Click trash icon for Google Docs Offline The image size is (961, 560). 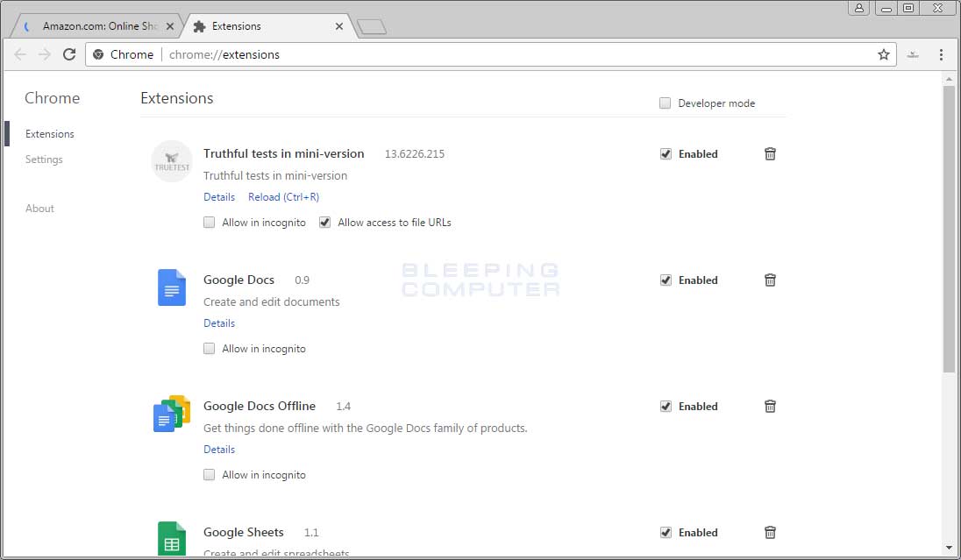pos(770,407)
